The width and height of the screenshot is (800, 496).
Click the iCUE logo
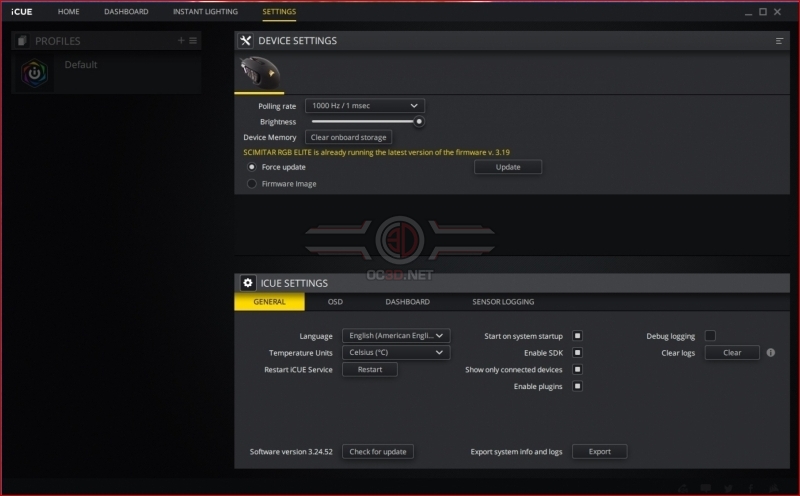point(22,12)
